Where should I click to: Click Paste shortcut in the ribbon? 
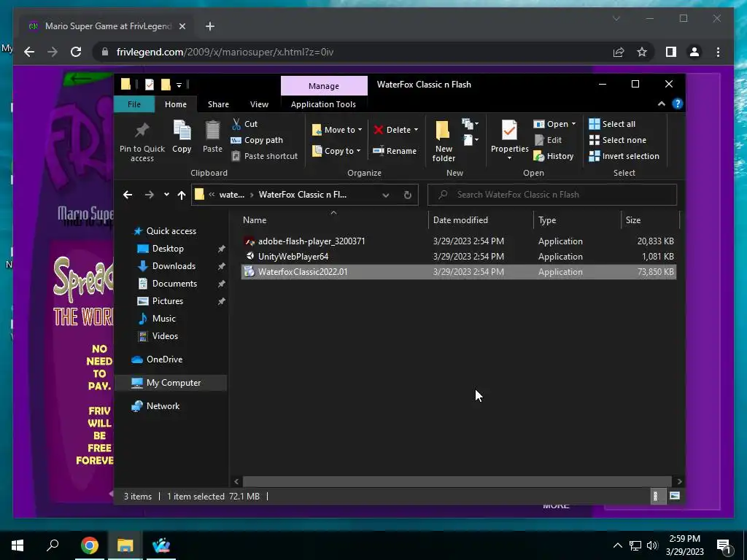coord(265,156)
